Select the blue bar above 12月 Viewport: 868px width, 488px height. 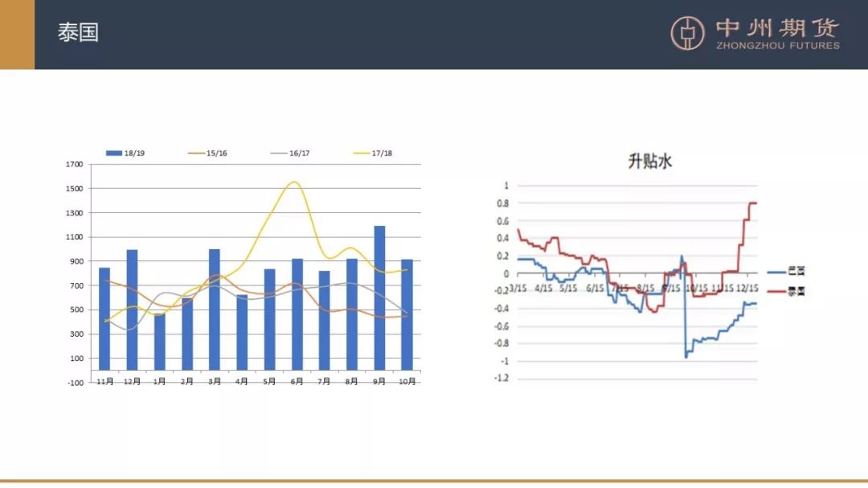132,310
